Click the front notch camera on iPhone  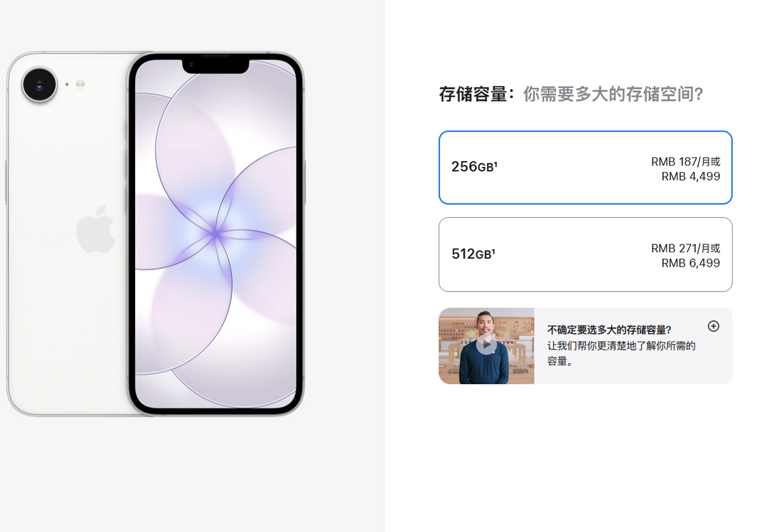(x=192, y=65)
